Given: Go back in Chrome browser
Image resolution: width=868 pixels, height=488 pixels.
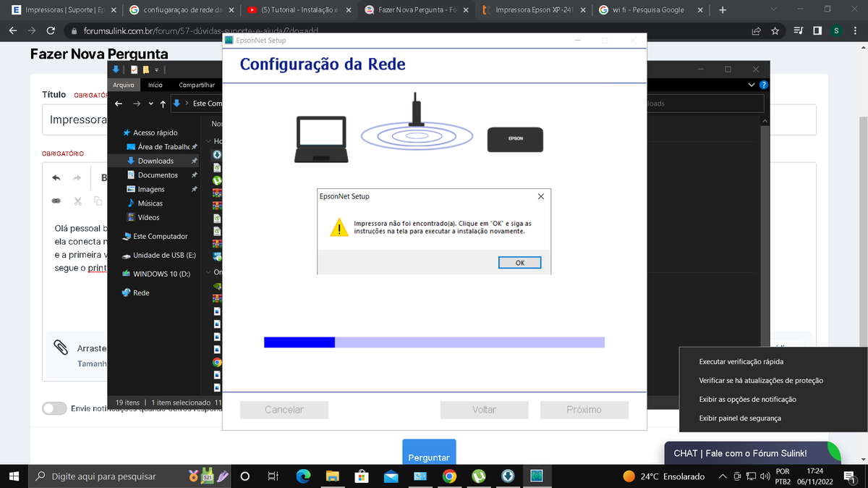Looking at the screenshot, I should pos(12,31).
